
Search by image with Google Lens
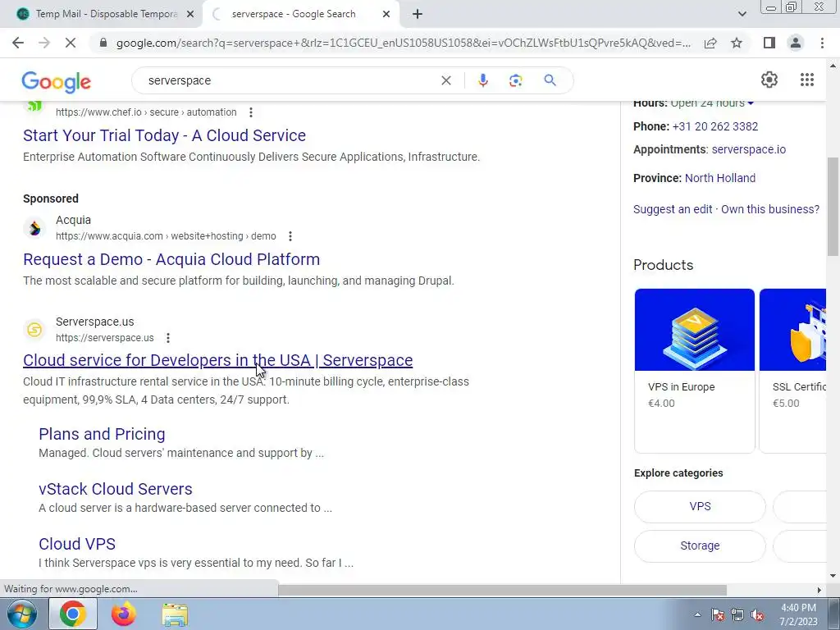515,80
